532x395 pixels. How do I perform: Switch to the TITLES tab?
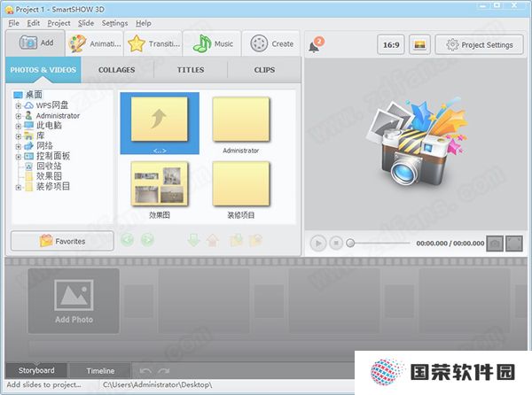tap(191, 70)
